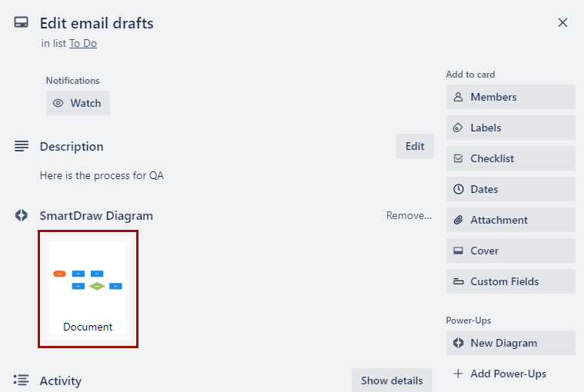The height and width of the screenshot is (392, 584).
Task: Add Labels to the card
Action: pos(511,128)
